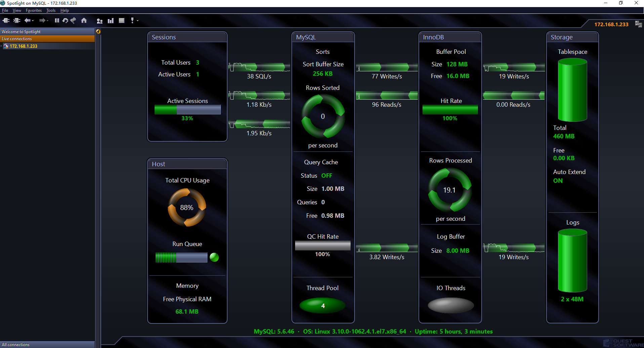Click the network computers icon top right

click(638, 24)
